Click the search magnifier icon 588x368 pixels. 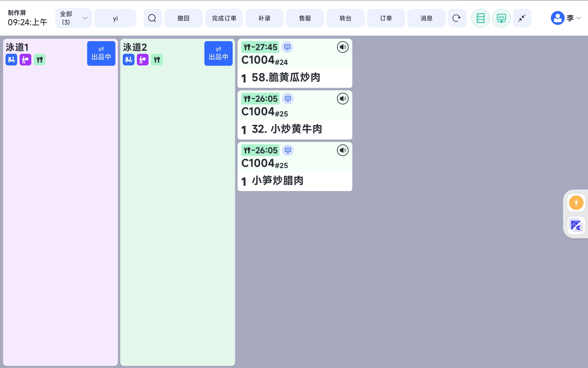point(152,18)
